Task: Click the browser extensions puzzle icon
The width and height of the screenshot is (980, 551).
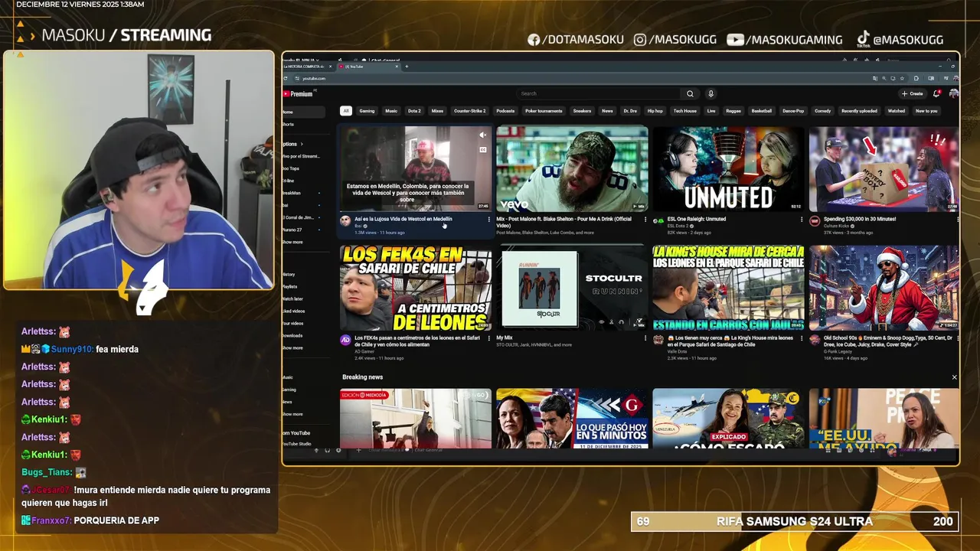Action: (916, 78)
